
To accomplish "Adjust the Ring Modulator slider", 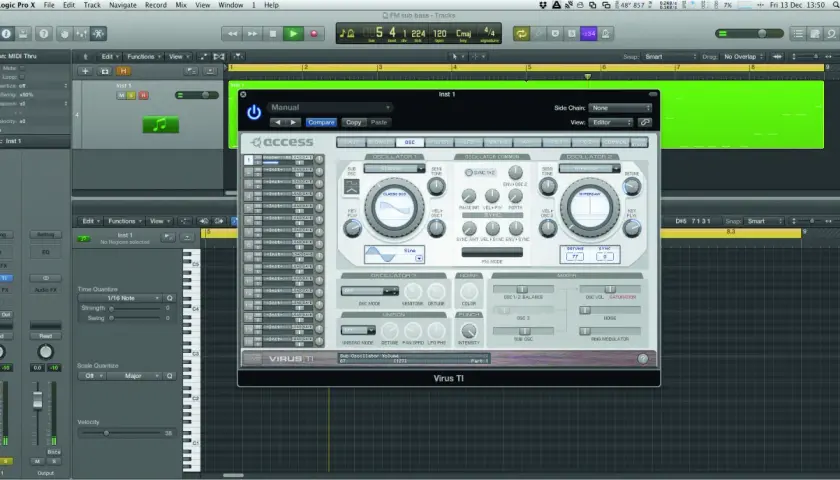I will tap(610, 332).
